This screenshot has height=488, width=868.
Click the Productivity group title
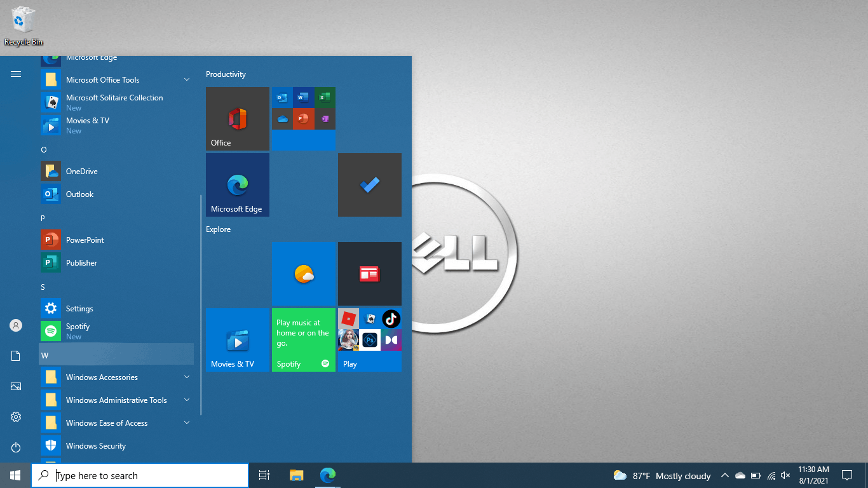coord(226,74)
